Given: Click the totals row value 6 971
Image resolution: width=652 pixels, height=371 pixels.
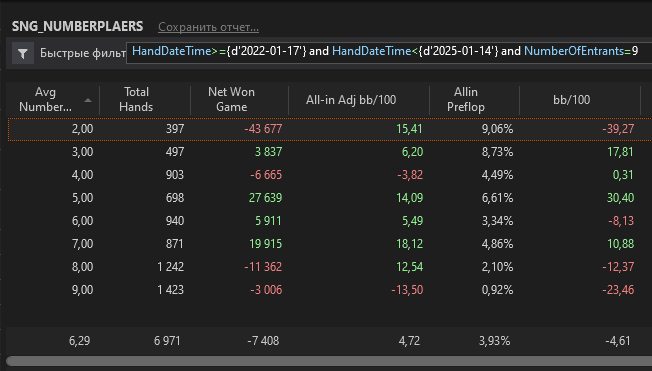Looking at the screenshot, I should point(167,341).
